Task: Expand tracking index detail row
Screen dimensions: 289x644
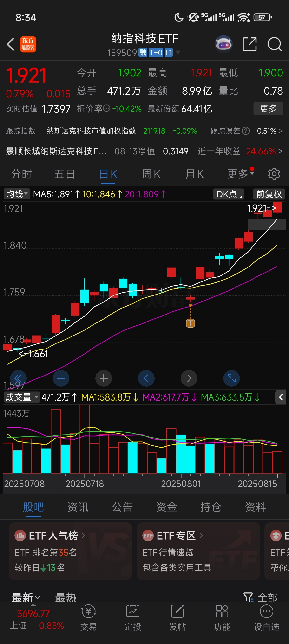Action: click(144, 131)
